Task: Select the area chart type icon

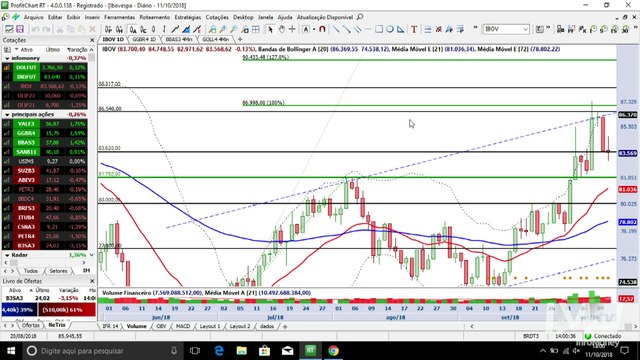Action: (x=186, y=29)
